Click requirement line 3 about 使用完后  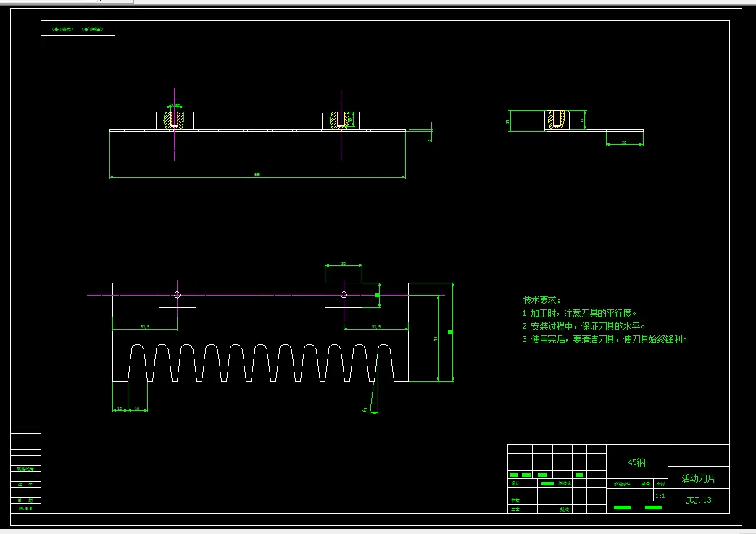(x=605, y=339)
